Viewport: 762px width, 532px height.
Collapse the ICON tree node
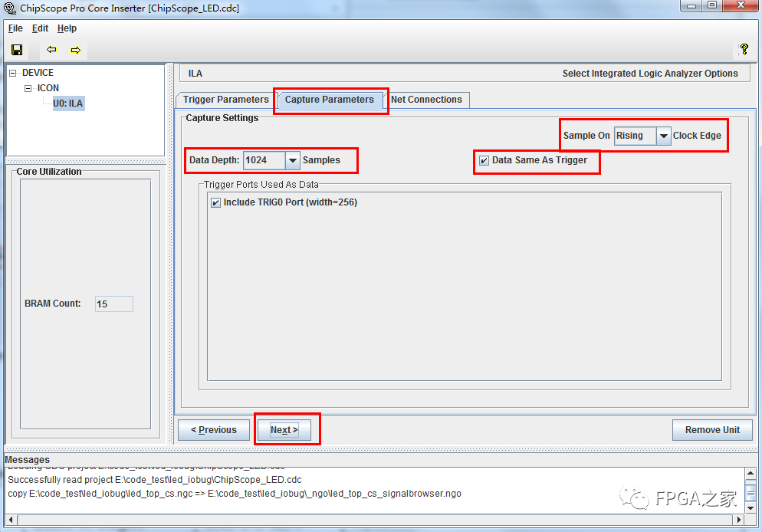(x=28, y=88)
